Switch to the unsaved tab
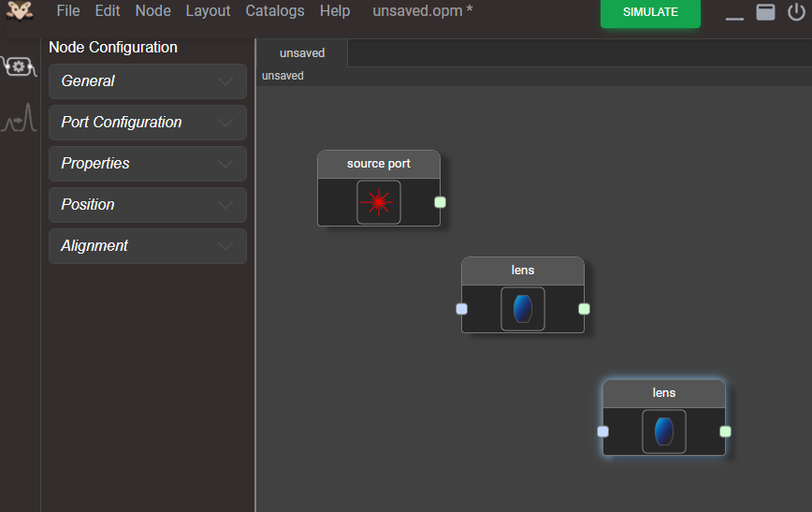The width and height of the screenshot is (812, 512). tap(302, 52)
